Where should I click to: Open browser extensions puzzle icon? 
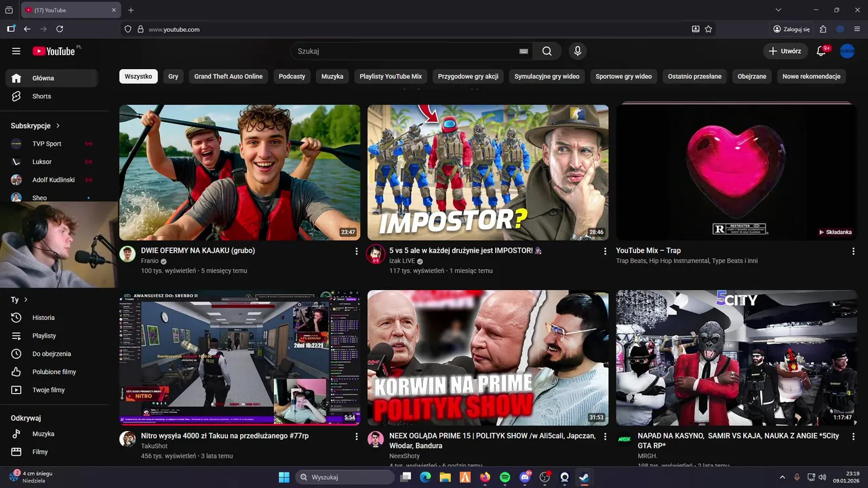[x=823, y=29]
